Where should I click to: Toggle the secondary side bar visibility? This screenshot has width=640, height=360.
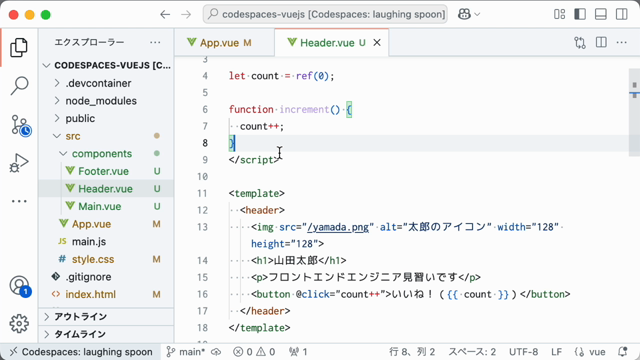point(622,14)
